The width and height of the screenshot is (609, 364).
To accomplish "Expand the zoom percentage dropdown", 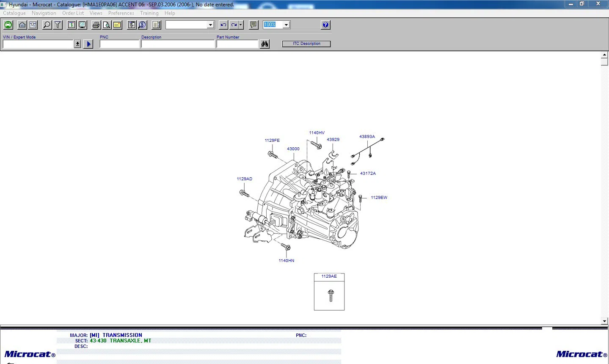I will (287, 25).
